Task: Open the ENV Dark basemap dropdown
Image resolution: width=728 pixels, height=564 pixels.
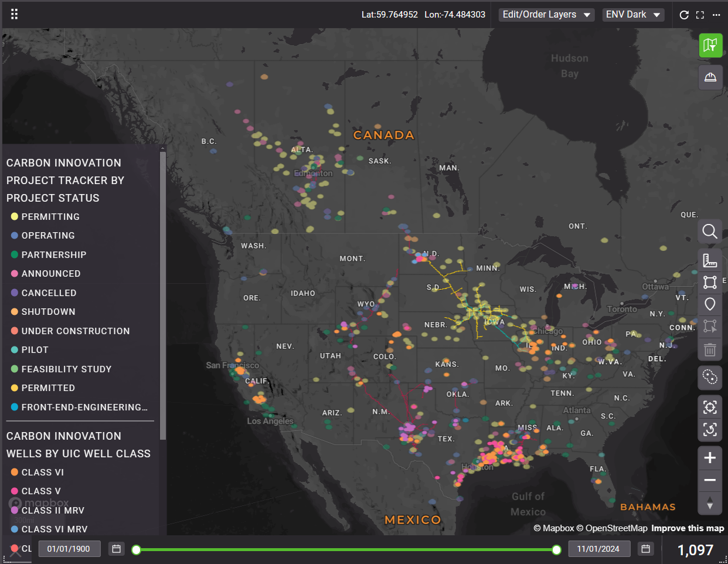Action: click(633, 15)
